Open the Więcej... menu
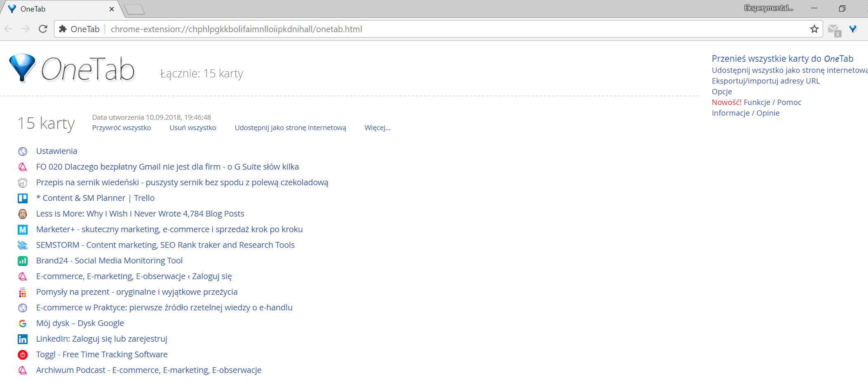 [378, 128]
